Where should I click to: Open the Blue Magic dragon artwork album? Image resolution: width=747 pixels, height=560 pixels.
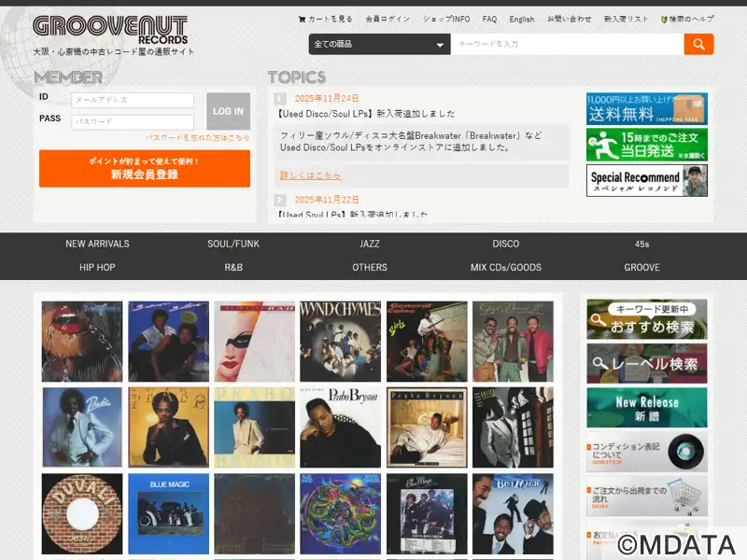click(341, 514)
